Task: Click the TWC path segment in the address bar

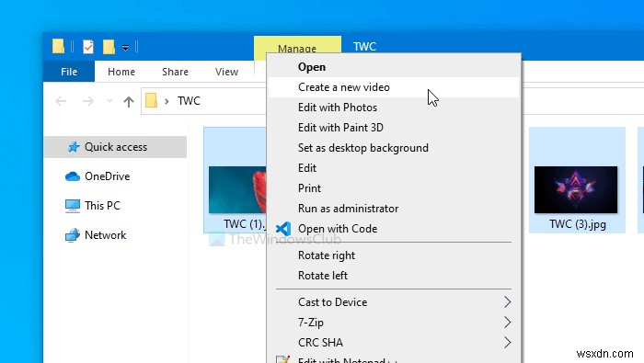Action: tap(189, 101)
